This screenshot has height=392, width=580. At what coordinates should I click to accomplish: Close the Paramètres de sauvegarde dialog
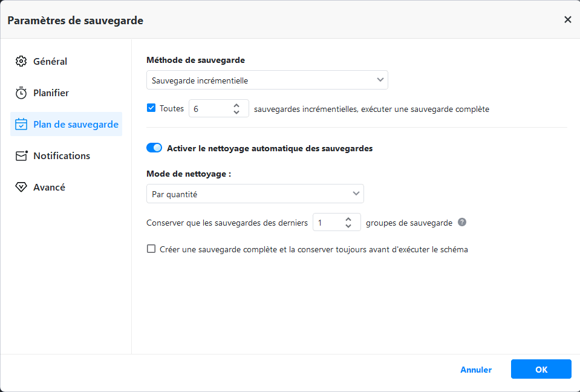point(567,20)
